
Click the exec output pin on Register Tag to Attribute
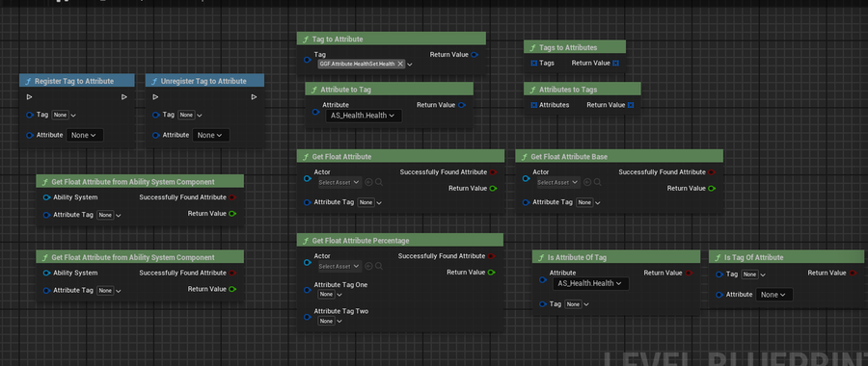[x=124, y=97]
